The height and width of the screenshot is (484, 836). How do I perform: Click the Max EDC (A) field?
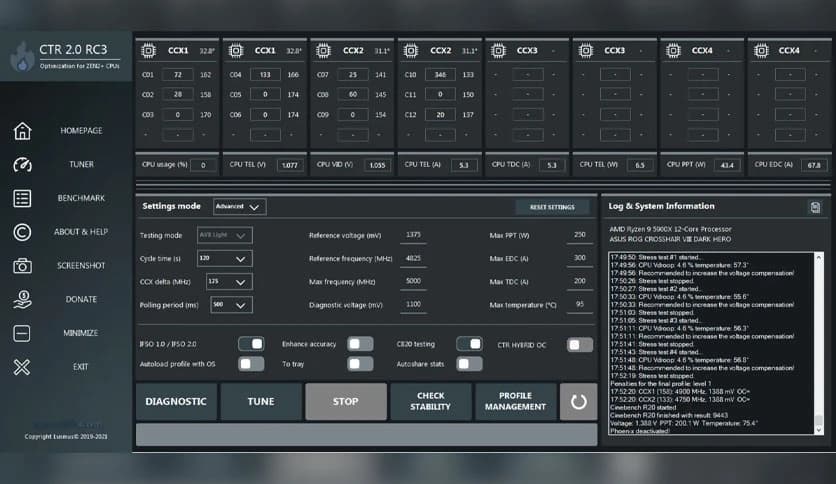tap(580, 259)
